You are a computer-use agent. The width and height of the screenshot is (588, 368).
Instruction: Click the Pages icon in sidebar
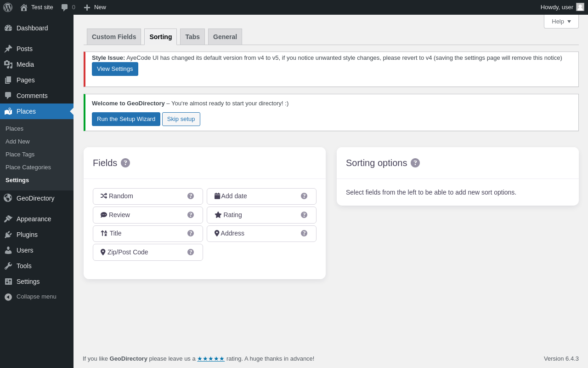coord(8,80)
